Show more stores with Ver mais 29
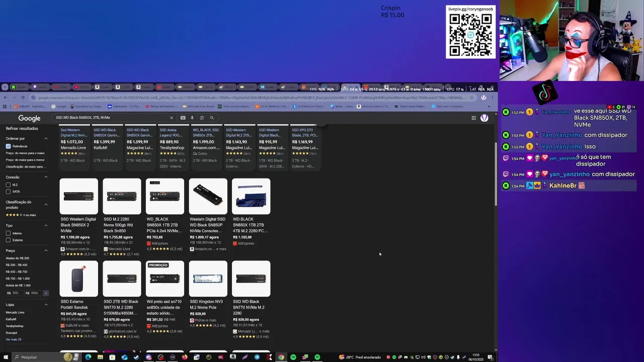644x362 pixels. (x=13, y=339)
